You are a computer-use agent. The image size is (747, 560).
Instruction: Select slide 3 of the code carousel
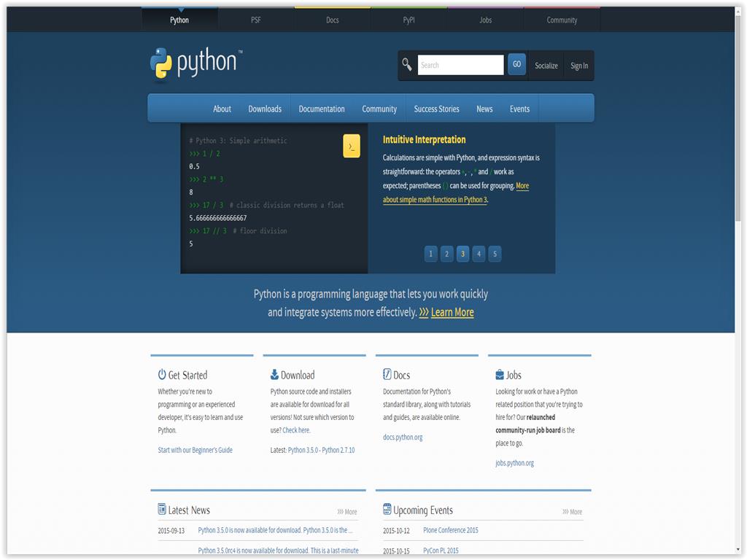tap(462, 254)
